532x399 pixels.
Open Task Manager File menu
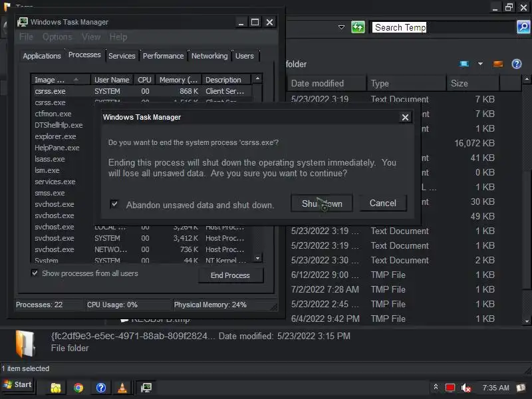click(x=26, y=37)
